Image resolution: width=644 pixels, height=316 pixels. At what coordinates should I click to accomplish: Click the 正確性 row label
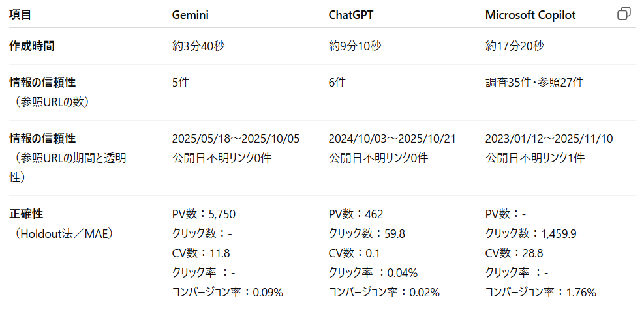(x=26, y=214)
